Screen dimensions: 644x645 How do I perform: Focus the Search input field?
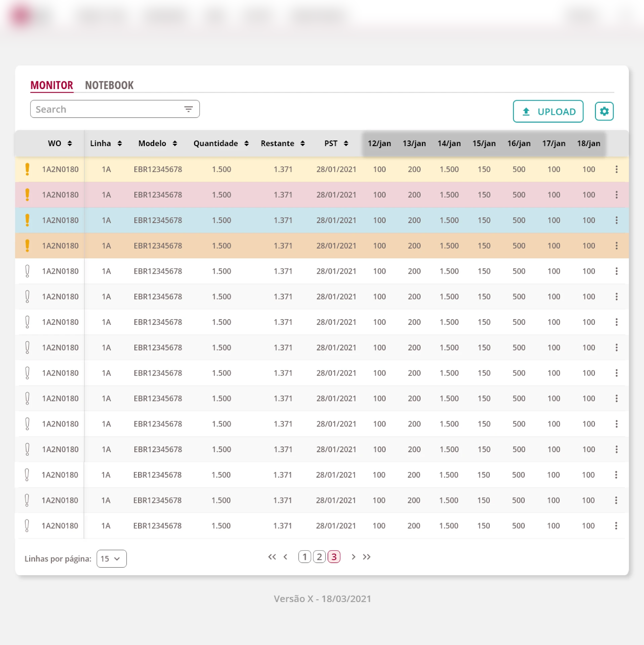115,109
